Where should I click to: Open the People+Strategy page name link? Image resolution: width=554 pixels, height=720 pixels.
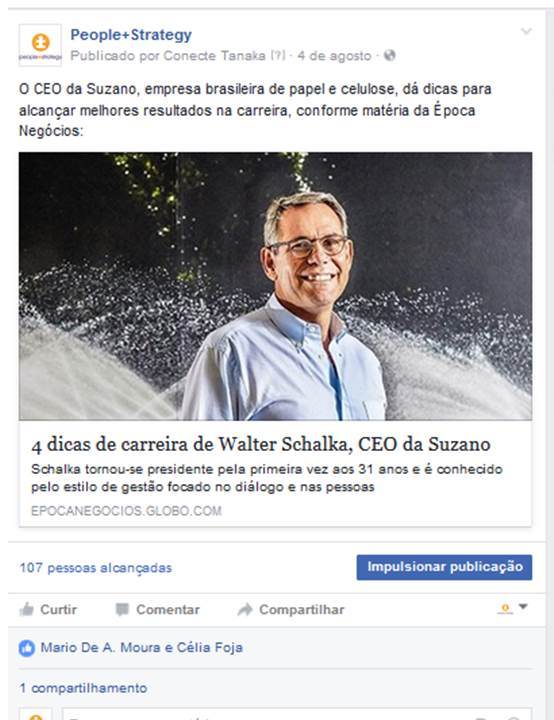tap(131, 34)
